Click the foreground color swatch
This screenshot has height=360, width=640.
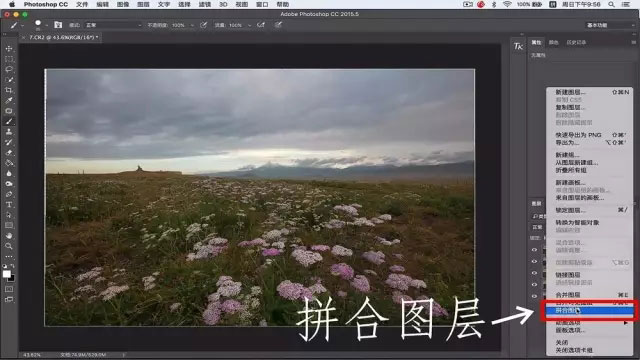[6, 274]
